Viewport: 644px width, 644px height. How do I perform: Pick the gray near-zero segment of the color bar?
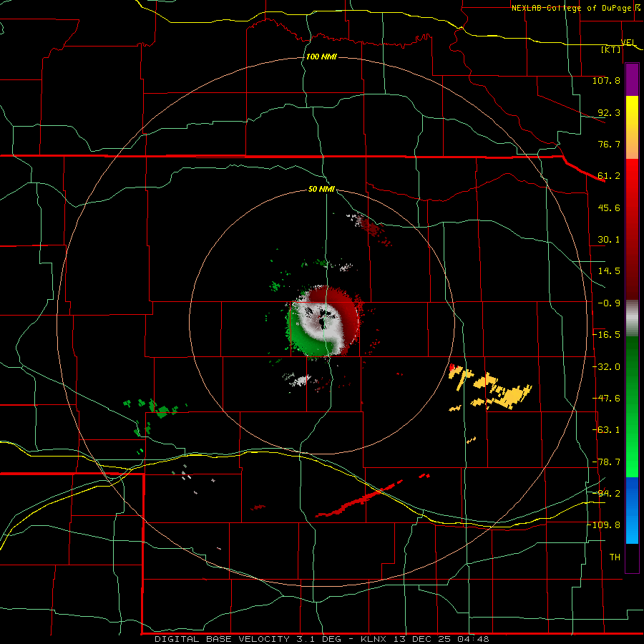pyautogui.click(x=632, y=318)
